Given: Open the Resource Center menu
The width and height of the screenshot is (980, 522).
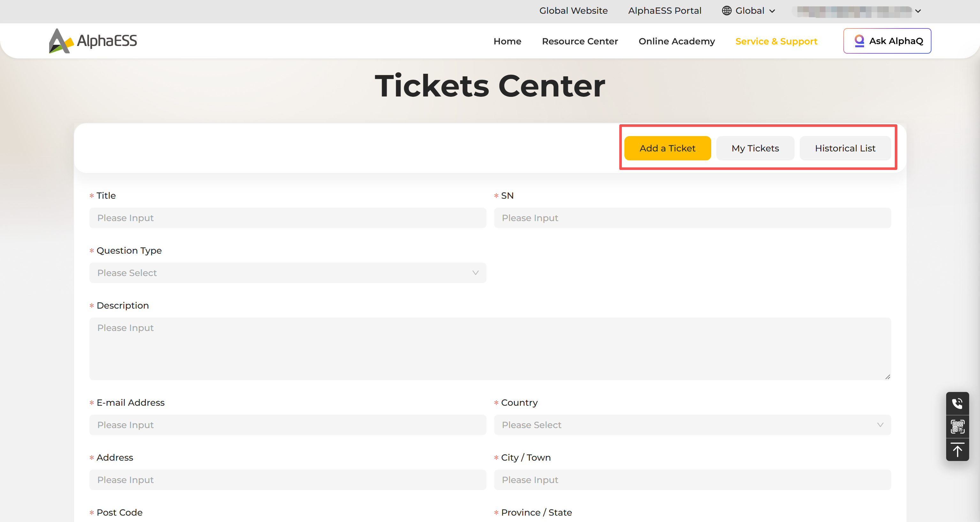Looking at the screenshot, I should 579,41.
